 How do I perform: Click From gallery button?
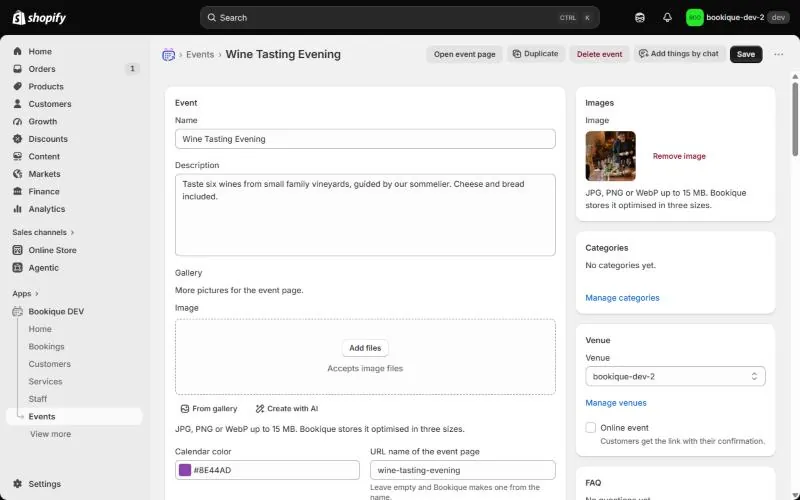[209, 409]
